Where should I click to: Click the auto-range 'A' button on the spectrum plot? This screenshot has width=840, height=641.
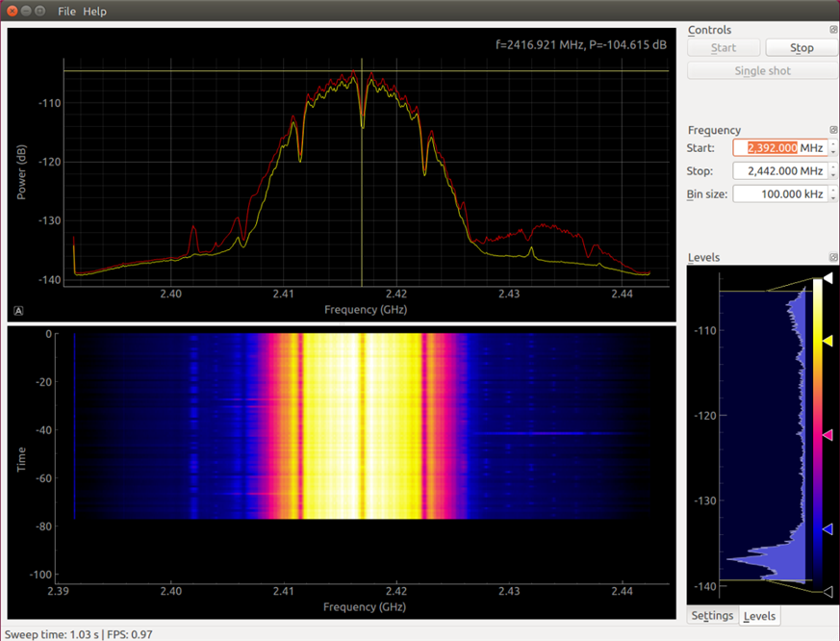pos(18,310)
